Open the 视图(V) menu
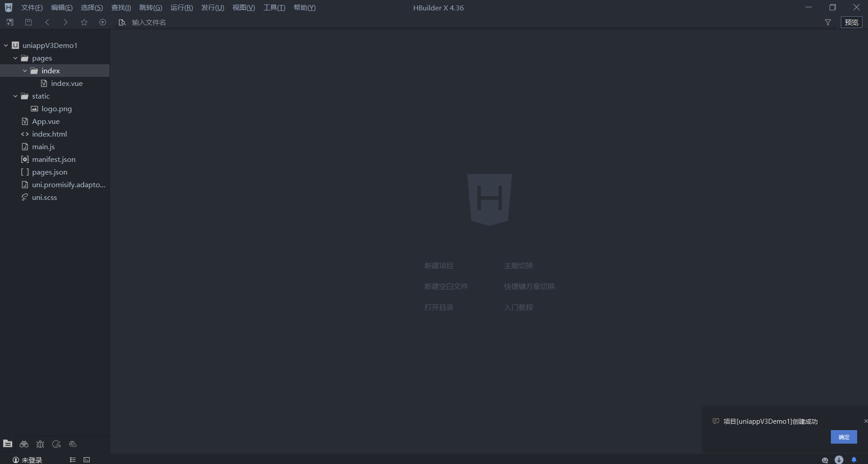Screen dimensions: 868x464 (x=243, y=8)
